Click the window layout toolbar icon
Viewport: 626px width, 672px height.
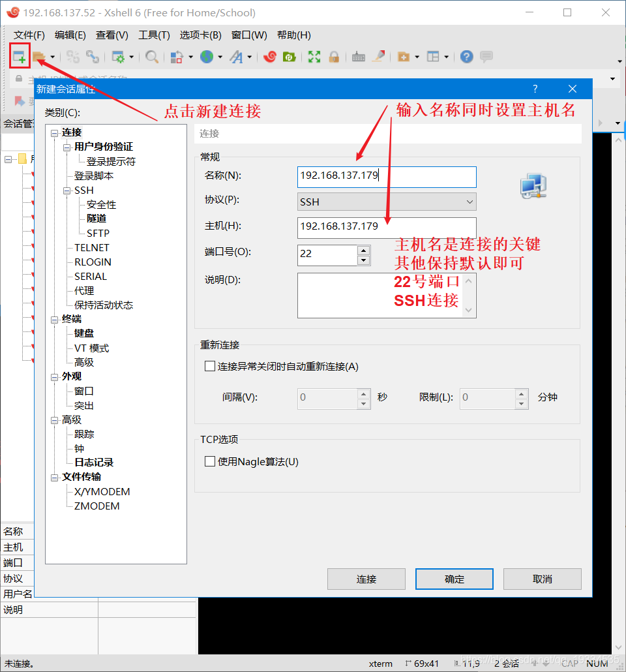coord(433,57)
